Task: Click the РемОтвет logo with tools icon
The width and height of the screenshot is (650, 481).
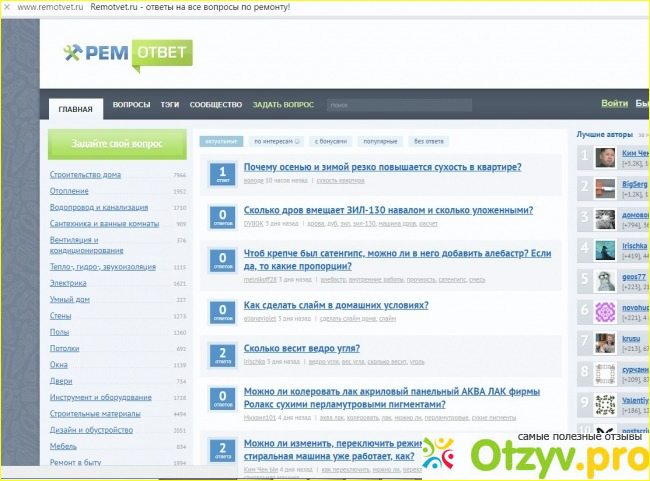Action: (x=127, y=53)
